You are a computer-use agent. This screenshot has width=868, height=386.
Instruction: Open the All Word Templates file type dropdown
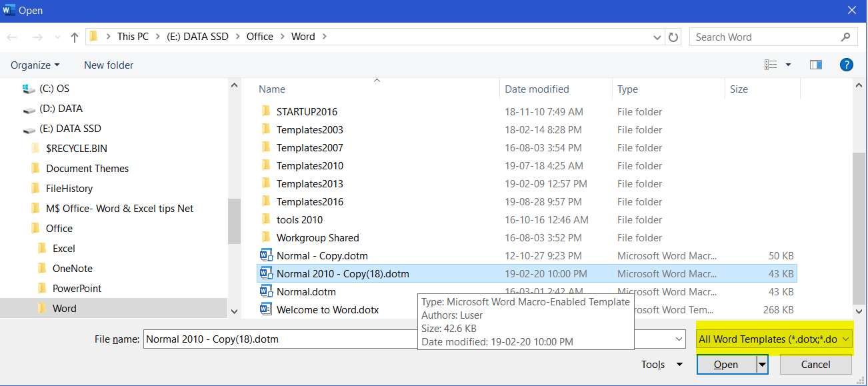773,339
